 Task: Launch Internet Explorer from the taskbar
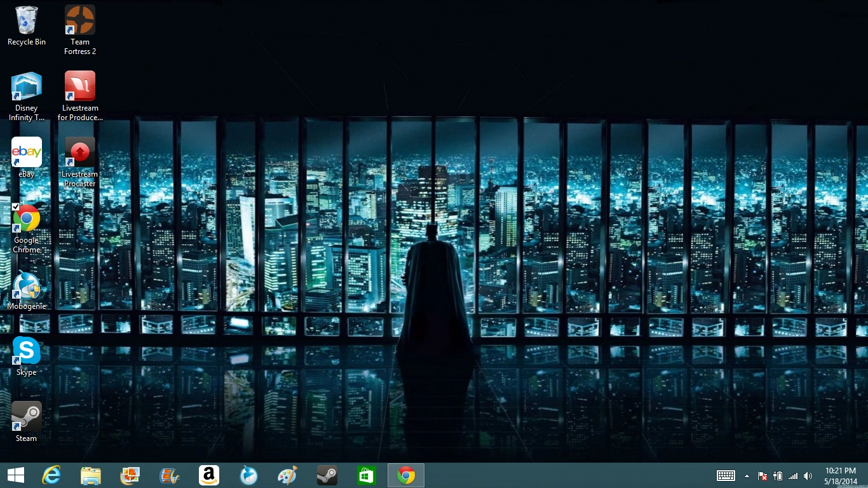51,475
